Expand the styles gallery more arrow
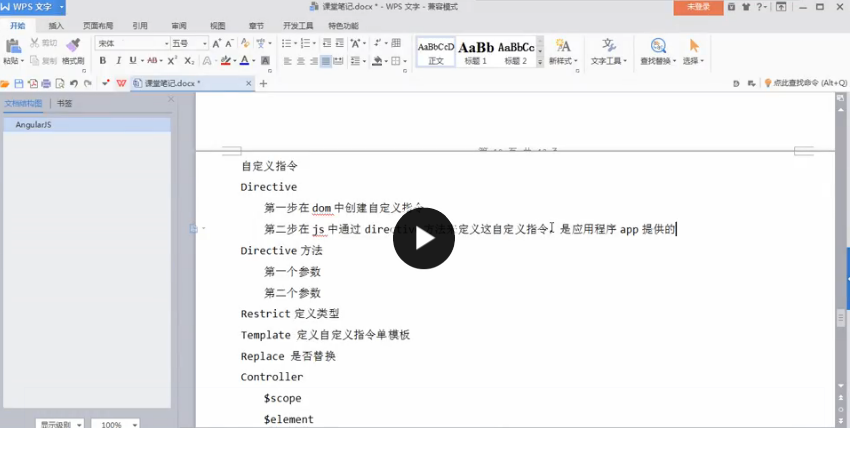The height and width of the screenshot is (451, 850). pyautogui.click(x=540, y=62)
